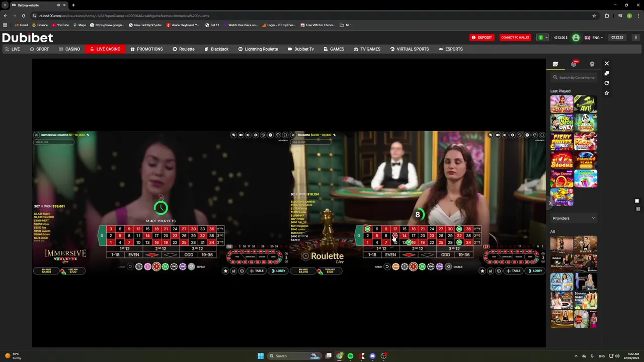Screen dimensions: 644x362
Task: Select the 100 chip in Roulette Live
Action: click(x=431, y=267)
